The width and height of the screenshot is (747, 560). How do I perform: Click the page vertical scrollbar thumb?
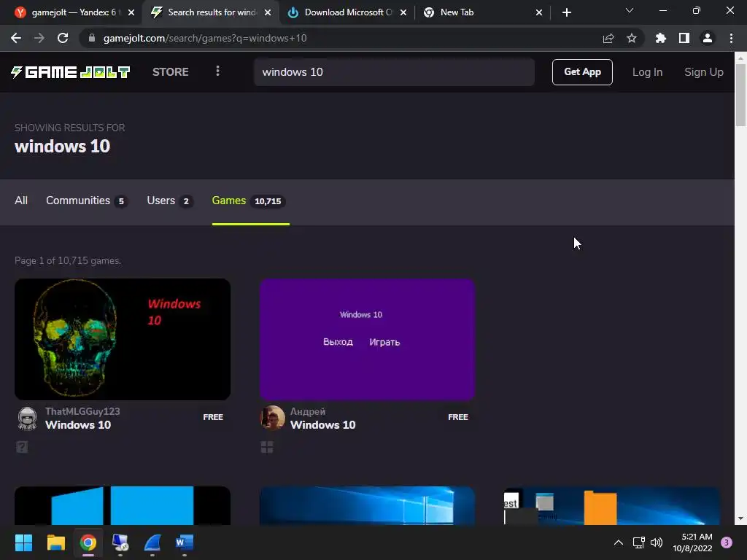click(x=740, y=95)
